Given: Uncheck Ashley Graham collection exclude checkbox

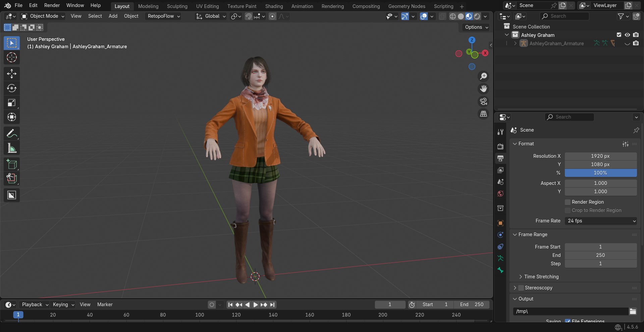Looking at the screenshot, I should [x=619, y=35].
